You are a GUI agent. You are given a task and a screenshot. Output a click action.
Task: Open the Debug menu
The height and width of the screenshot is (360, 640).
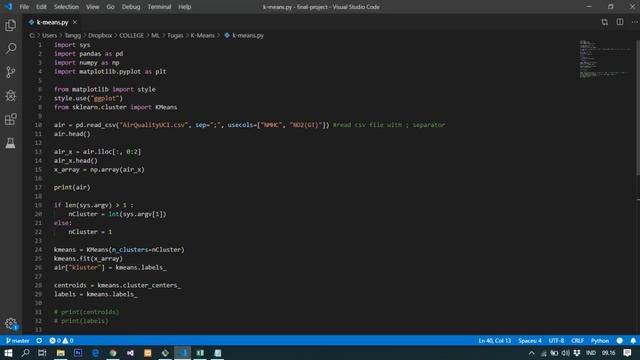[x=131, y=7]
